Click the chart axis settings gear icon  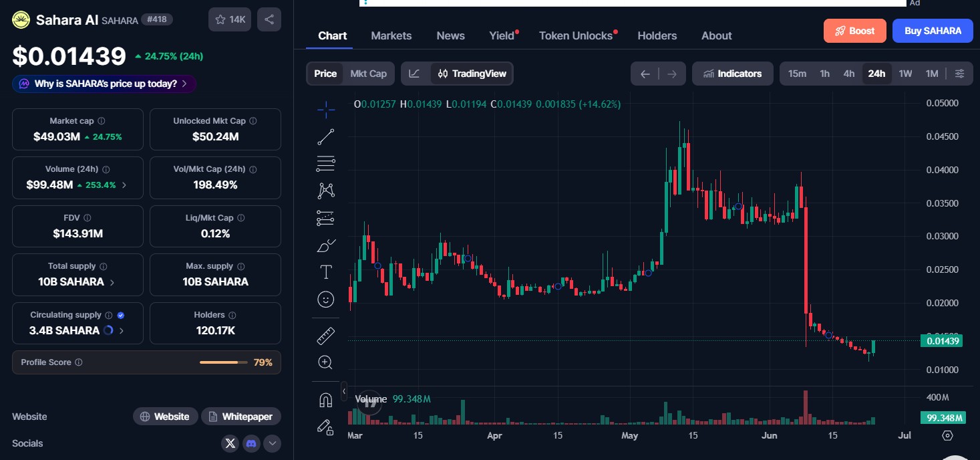click(947, 435)
